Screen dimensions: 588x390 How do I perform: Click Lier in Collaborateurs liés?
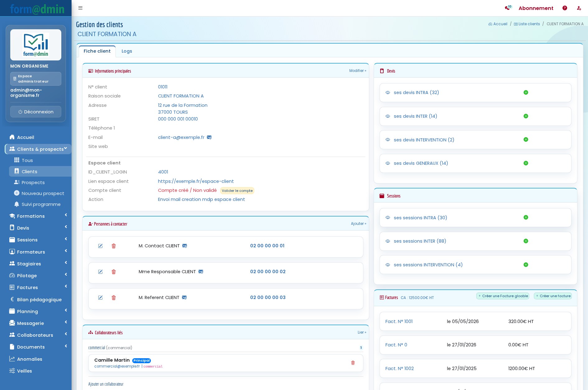362,332
